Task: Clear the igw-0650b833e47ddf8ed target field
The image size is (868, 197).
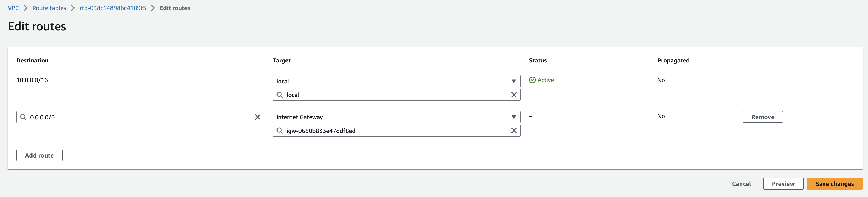Action: [x=514, y=131]
